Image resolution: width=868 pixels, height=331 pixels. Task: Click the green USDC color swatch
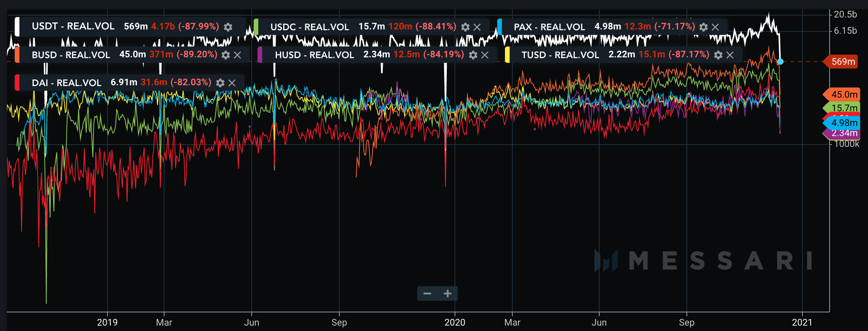(256, 27)
